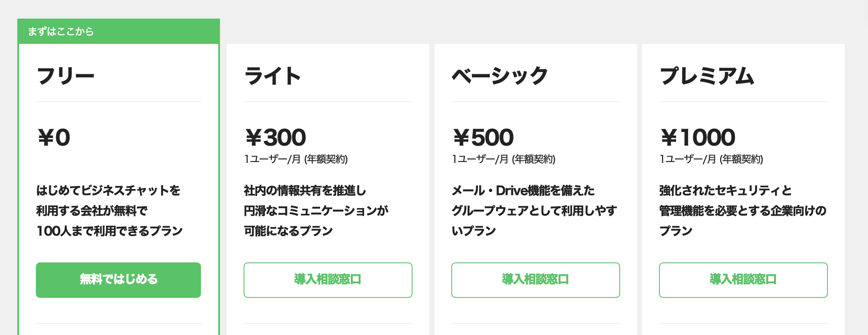Open 導入相談窓口 under the ベーシック plan
Viewport: 868px width, 335px height.
point(536,280)
